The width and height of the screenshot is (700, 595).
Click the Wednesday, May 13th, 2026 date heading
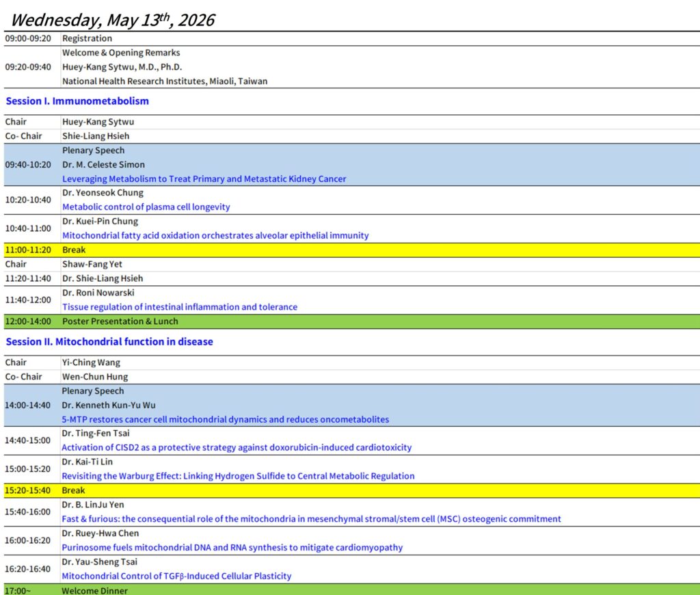113,19
